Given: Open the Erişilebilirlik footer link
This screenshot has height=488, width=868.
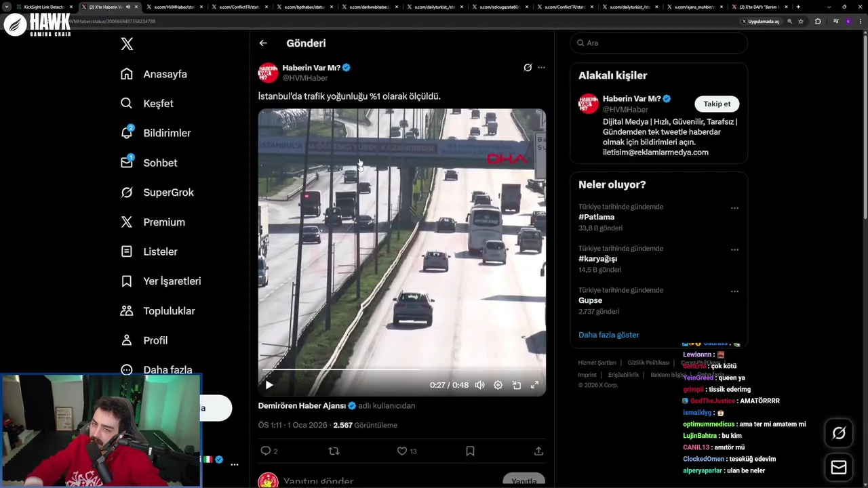Looking at the screenshot, I should click(623, 375).
